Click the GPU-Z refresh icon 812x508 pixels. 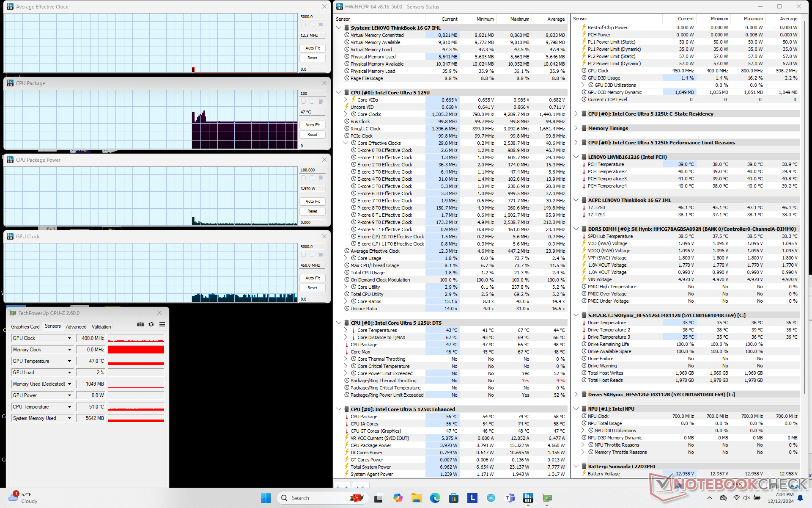151,325
